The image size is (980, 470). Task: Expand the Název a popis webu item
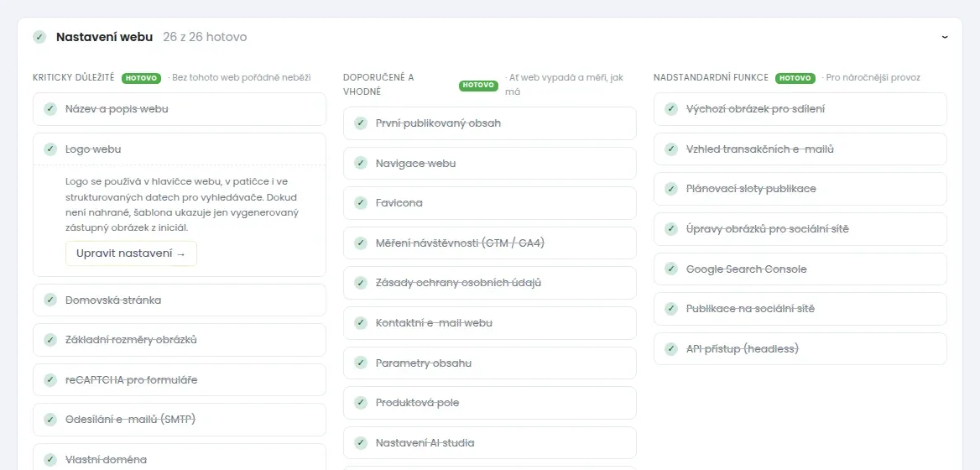180,109
